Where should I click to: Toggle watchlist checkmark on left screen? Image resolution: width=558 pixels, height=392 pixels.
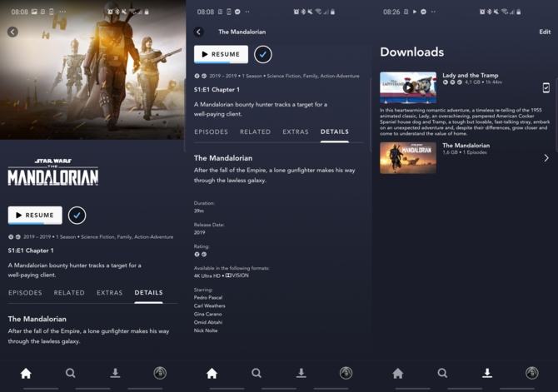pyautogui.click(x=77, y=216)
